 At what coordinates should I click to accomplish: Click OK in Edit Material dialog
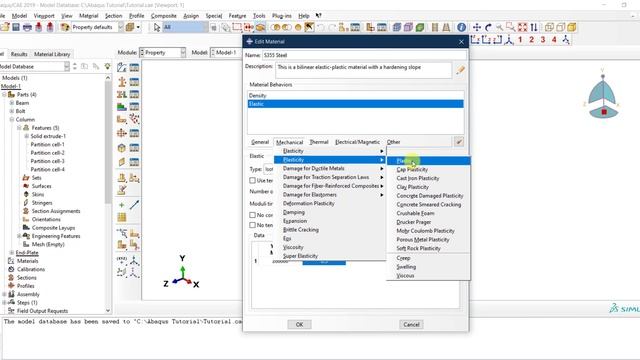299,324
